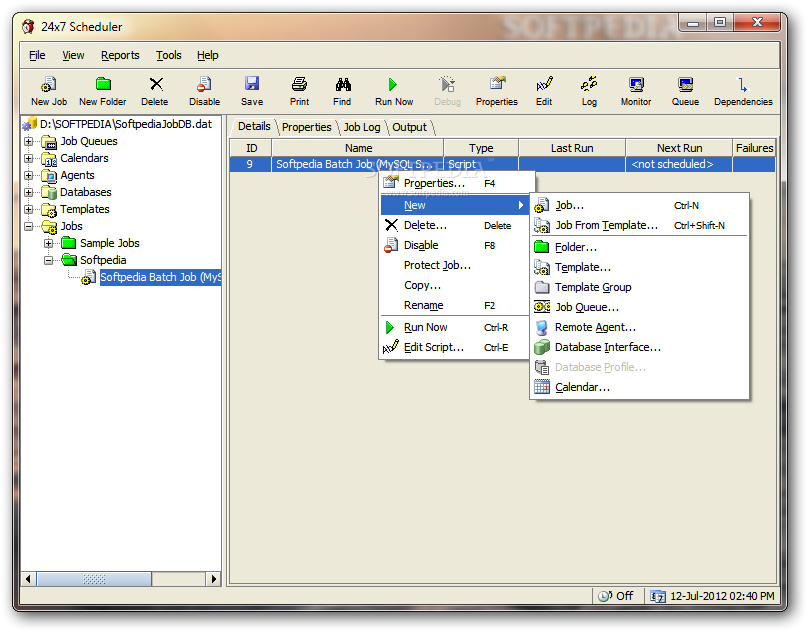
Task: Sort by the Name column header
Action: 358,148
